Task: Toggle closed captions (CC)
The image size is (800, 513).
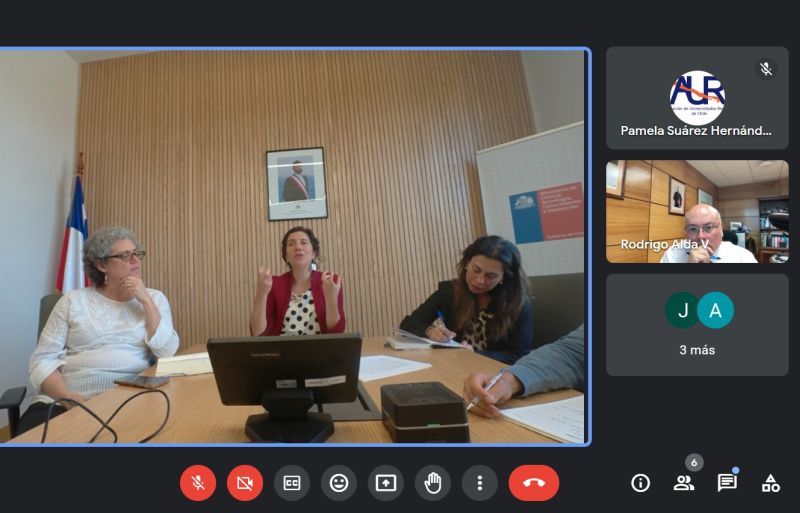Action: 292,483
